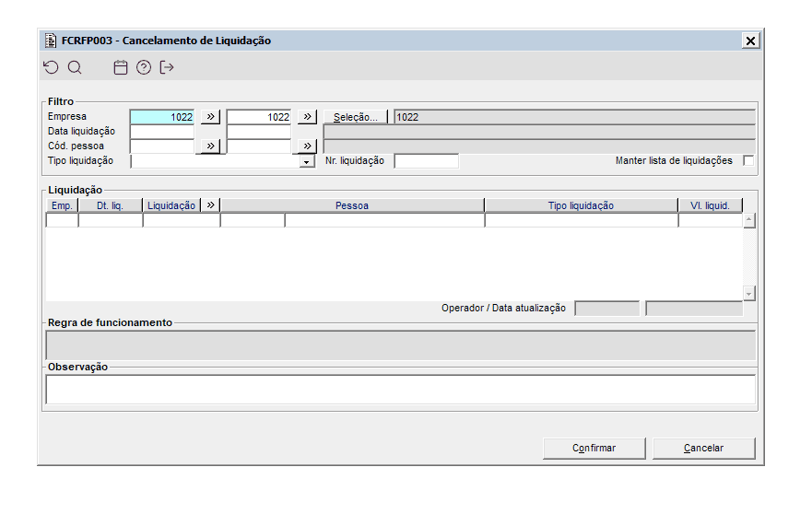Click the magnifier search toolbar icon

(75, 67)
